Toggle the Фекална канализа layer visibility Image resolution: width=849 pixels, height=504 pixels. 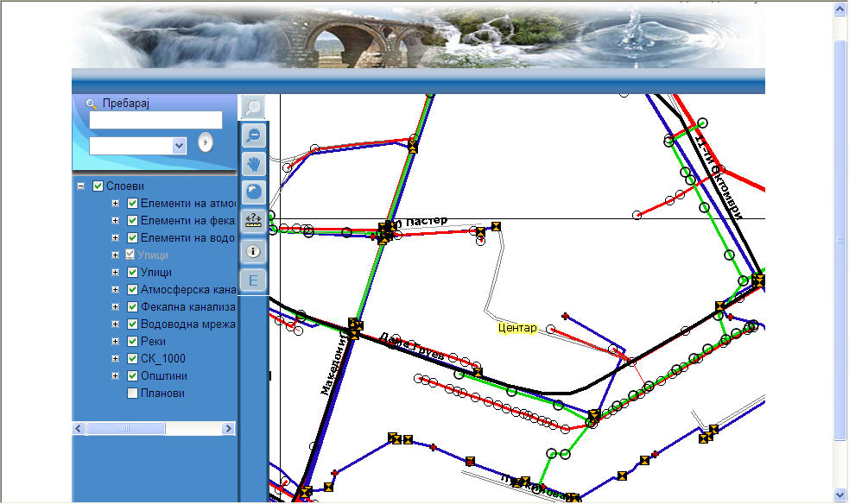[132, 306]
